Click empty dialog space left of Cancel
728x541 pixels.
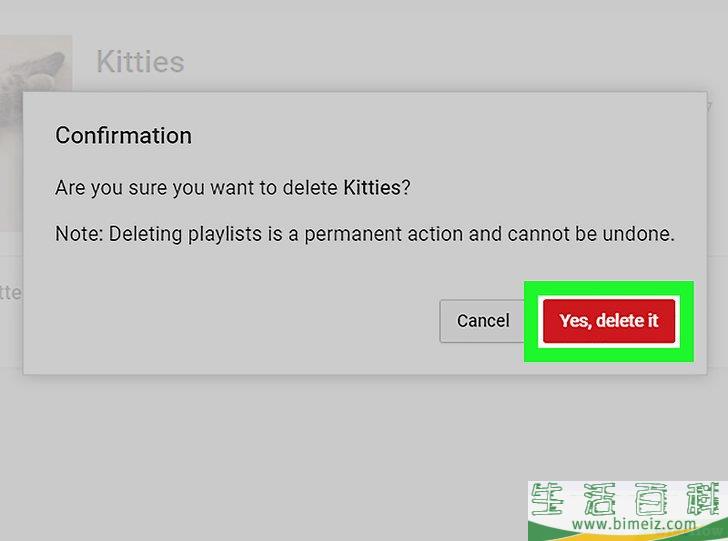(232, 320)
